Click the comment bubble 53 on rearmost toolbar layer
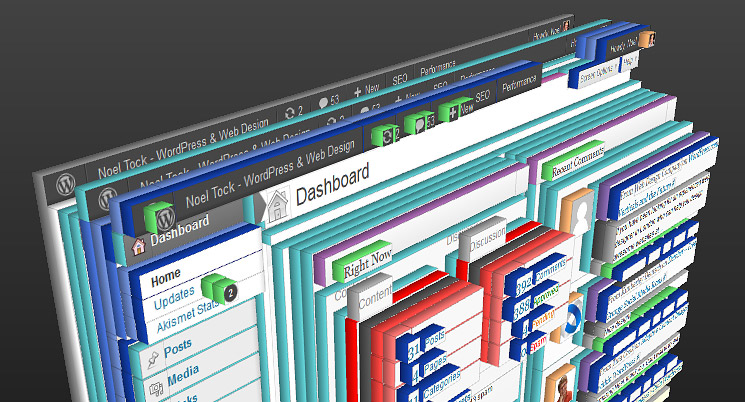This screenshot has height=402, width=745. coord(329,101)
